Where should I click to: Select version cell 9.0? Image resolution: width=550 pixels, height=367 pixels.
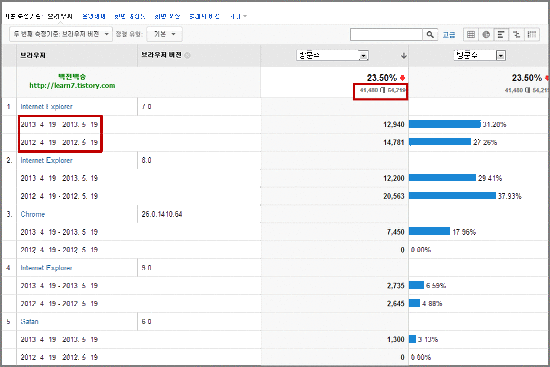[x=147, y=268]
